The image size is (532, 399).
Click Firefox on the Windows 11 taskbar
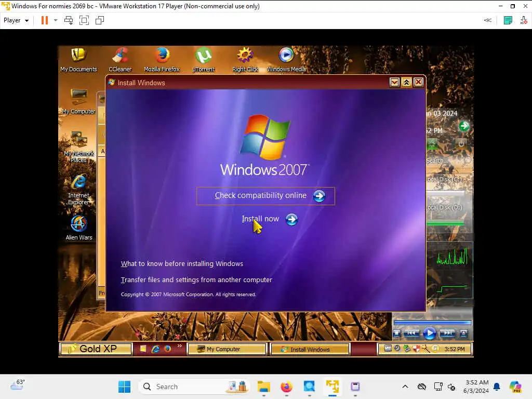click(286, 387)
